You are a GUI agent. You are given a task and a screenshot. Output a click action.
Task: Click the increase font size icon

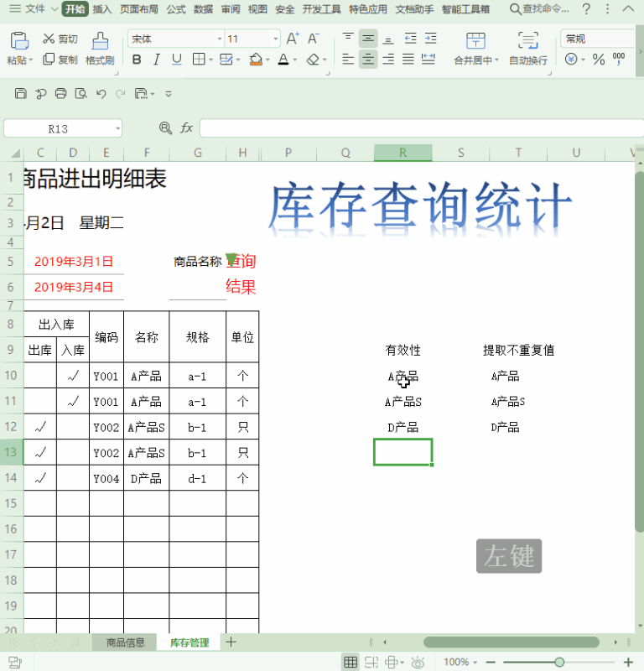[292, 39]
